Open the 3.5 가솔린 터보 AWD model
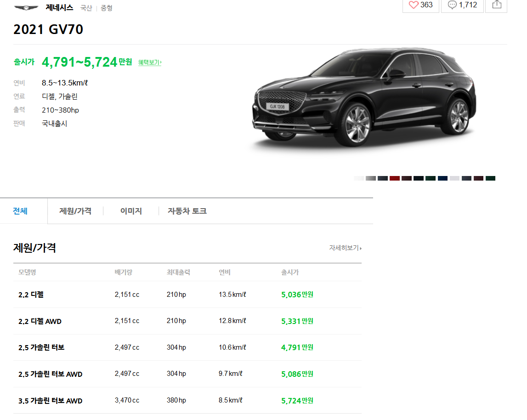Image resolution: width=527 pixels, height=420 pixels. [51, 401]
